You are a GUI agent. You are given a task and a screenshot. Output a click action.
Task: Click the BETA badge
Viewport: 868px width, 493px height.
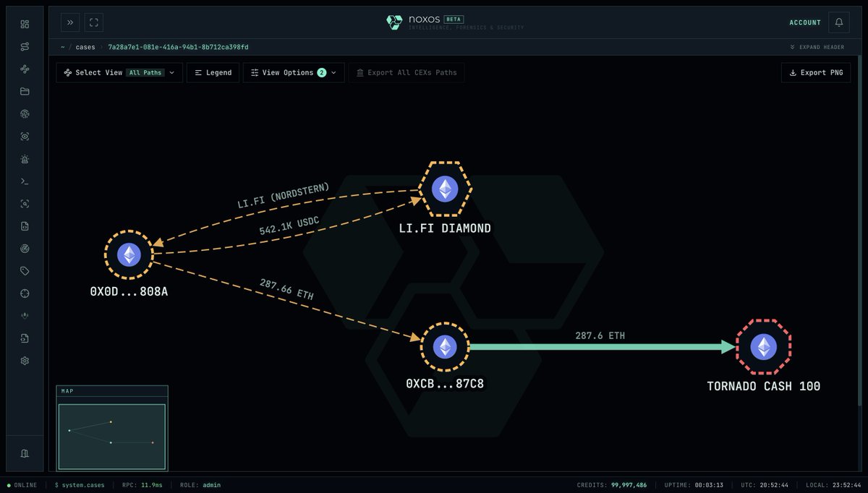(454, 19)
